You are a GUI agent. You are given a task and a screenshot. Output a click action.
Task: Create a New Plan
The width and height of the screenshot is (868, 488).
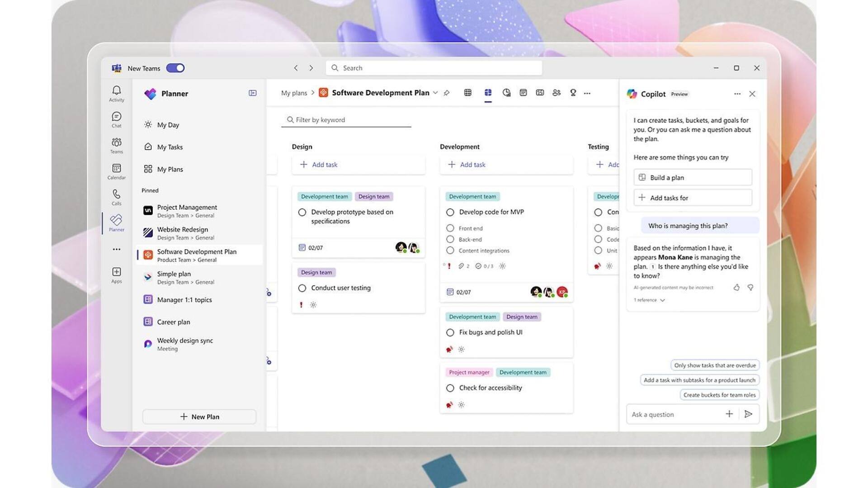(199, 417)
